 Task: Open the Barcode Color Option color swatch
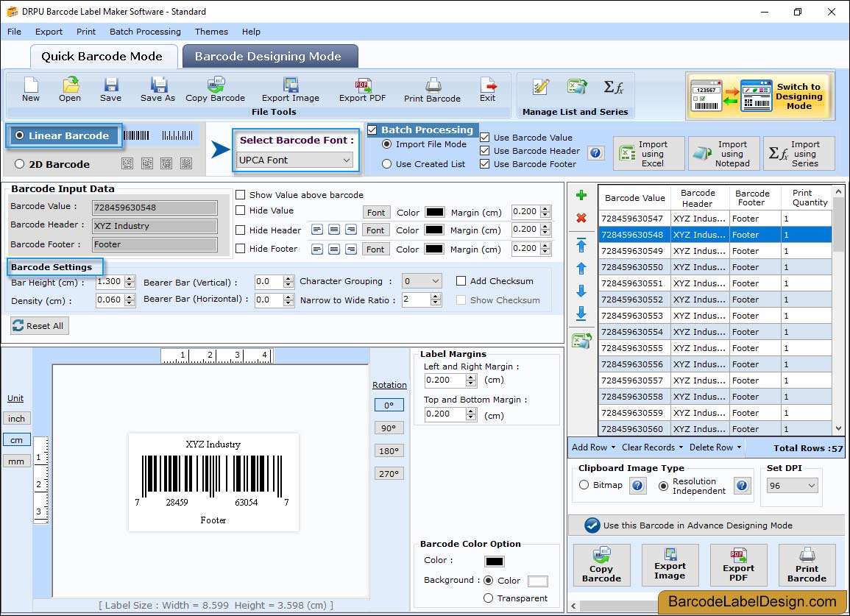point(495,562)
